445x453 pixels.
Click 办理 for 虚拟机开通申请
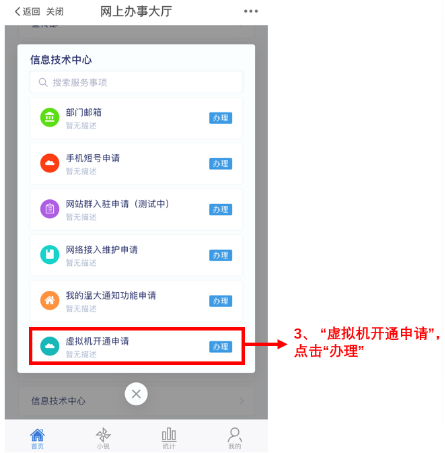[220, 347]
